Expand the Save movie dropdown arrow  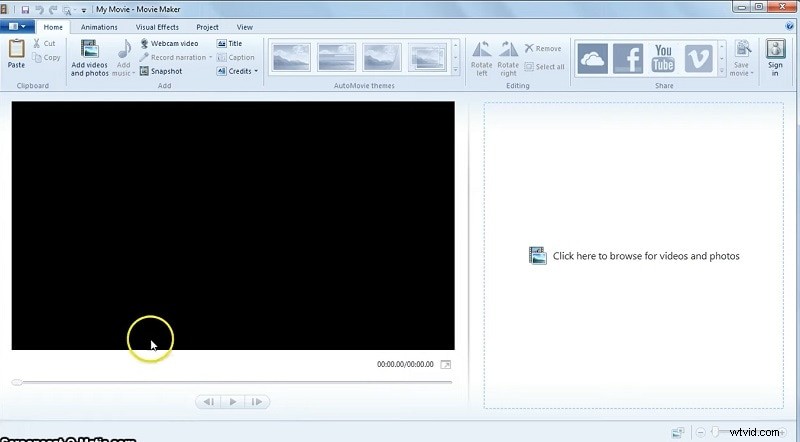(752, 73)
